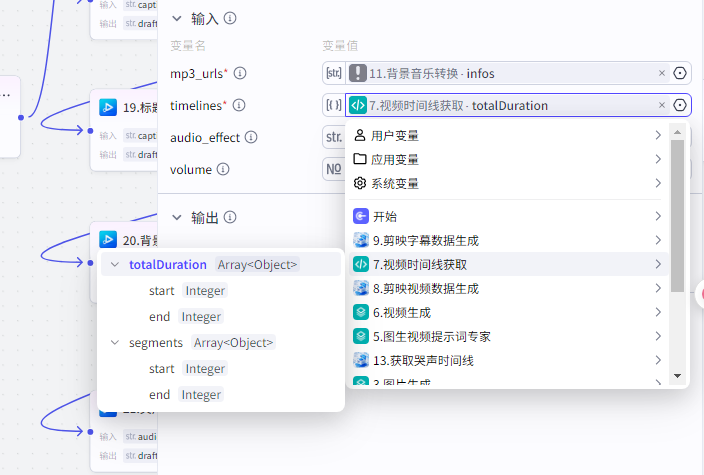The image size is (704, 475).
Task: Collapse the 输出 section
Action: [x=177, y=217]
